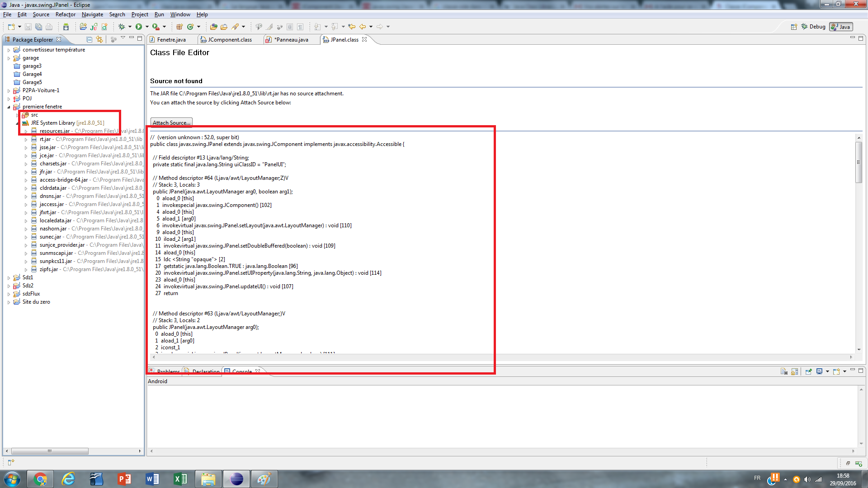The width and height of the screenshot is (868, 488).
Task: Select the JRE System Library node
Action: pyautogui.click(x=67, y=123)
